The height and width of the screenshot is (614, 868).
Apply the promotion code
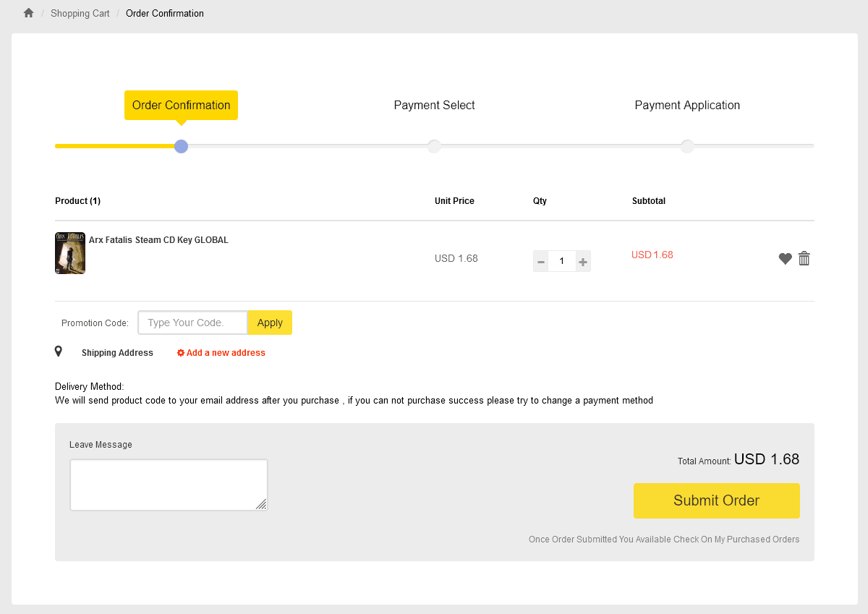270,323
